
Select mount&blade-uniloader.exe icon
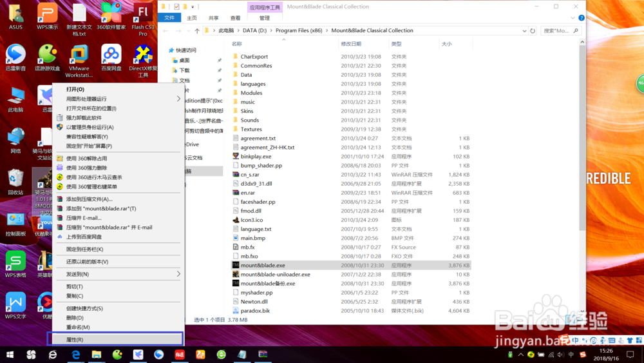pos(235,274)
